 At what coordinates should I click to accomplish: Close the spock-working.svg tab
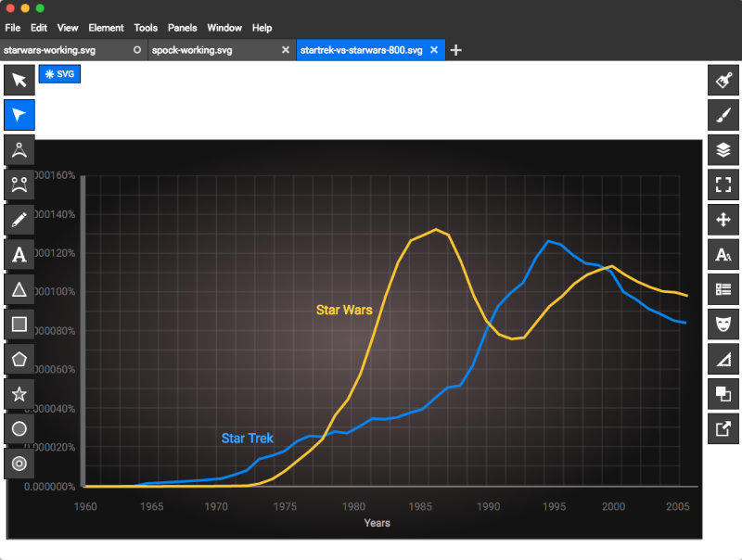[286, 50]
